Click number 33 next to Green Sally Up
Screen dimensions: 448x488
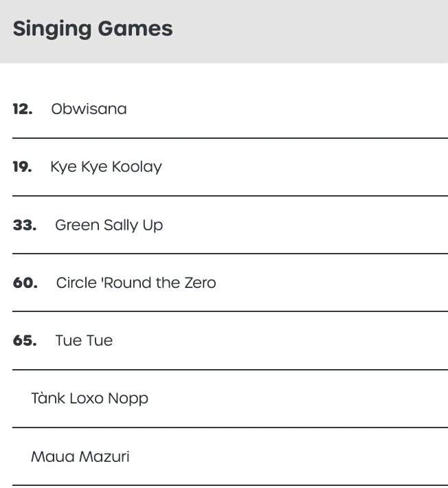pyautogui.click(x=25, y=225)
